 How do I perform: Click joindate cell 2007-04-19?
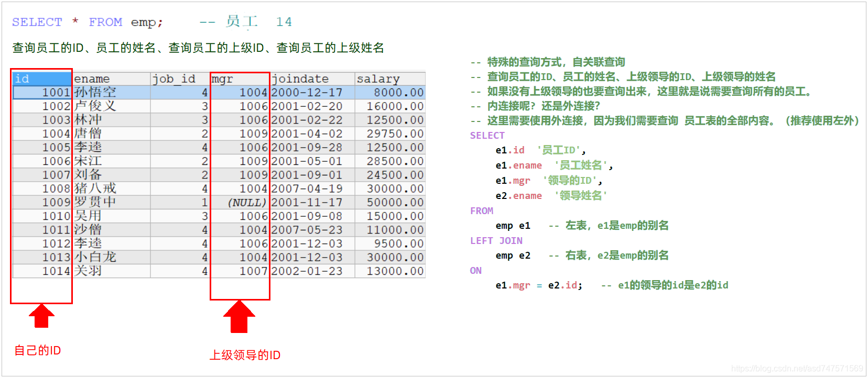pos(312,188)
